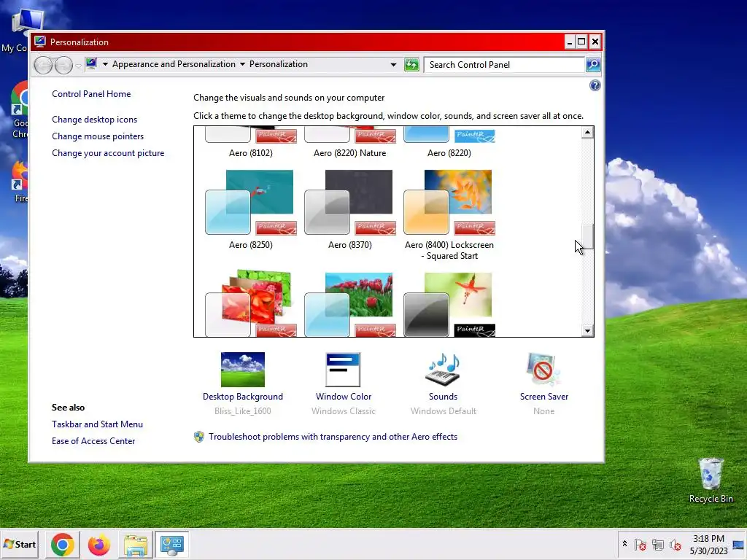Click the refresh address bar button
The width and height of the screenshot is (747, 560).
411,64
